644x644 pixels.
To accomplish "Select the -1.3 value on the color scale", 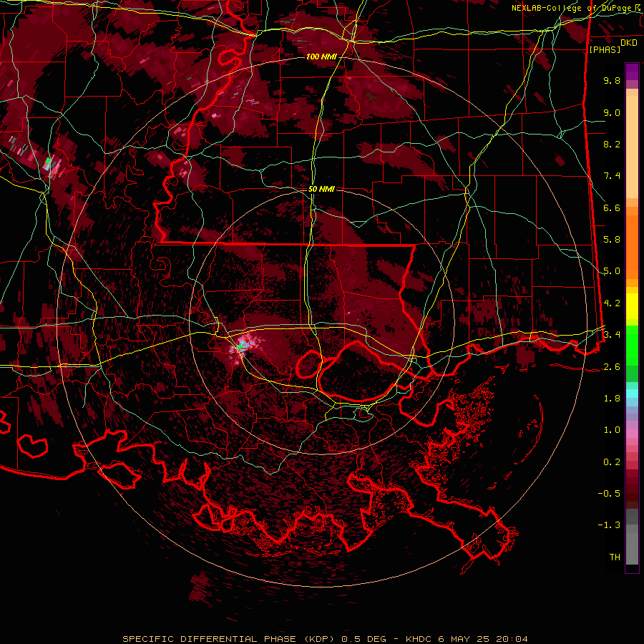I will (609, 525).
